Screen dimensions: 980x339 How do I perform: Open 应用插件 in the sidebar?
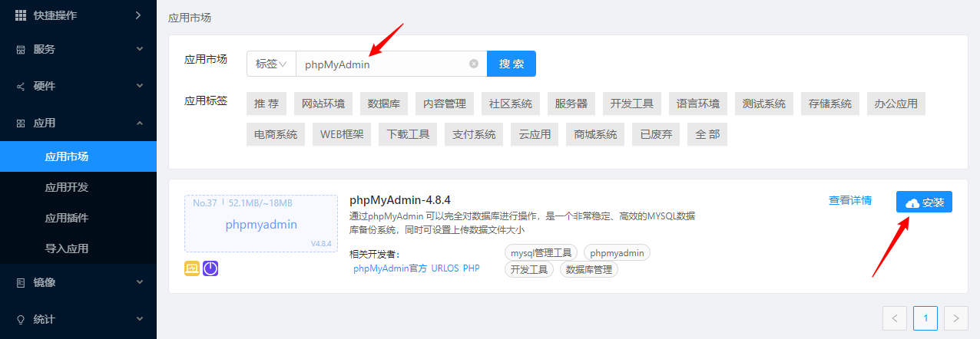78,218
